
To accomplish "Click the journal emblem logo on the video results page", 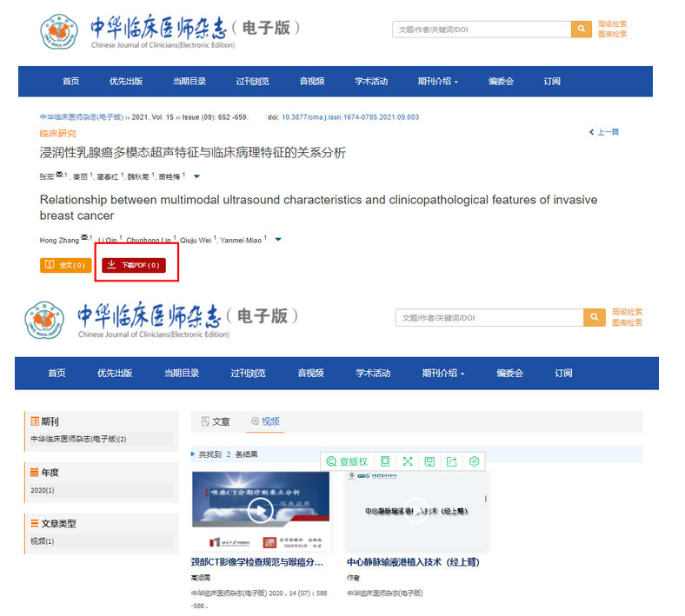I will point(44,320).
